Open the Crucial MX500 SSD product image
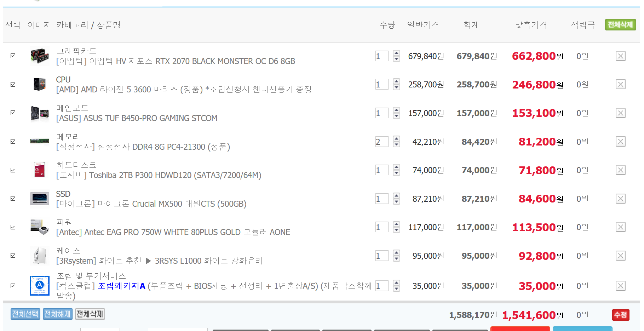The width and height of the screenshot is (644, 331). pyautogui.click(x=39, y=199)
